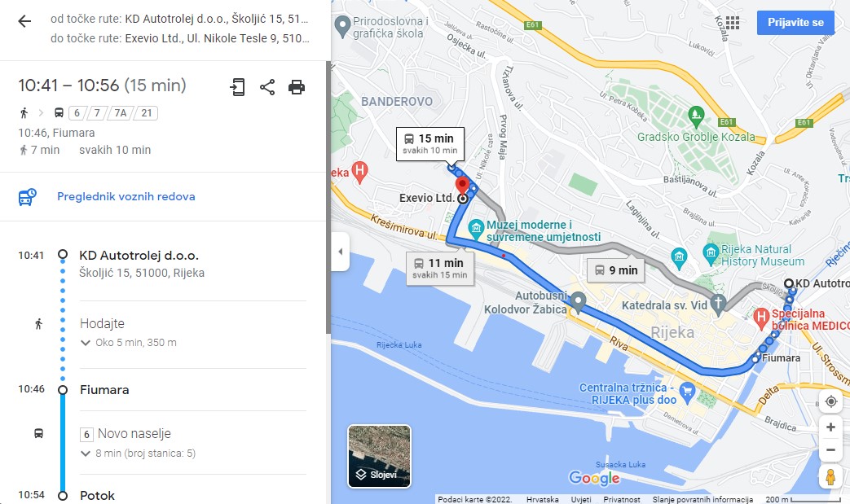Click the directions panel scrollbar
This screenshot has width=850, height=504.
point(328,198)
